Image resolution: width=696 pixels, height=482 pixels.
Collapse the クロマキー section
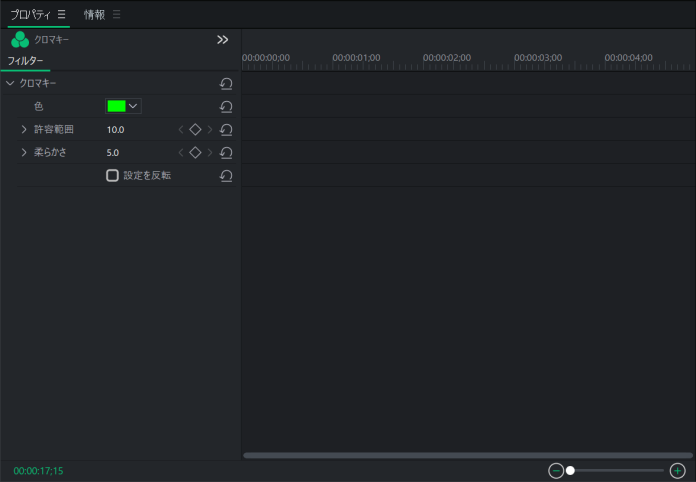(x=10, y=84)
